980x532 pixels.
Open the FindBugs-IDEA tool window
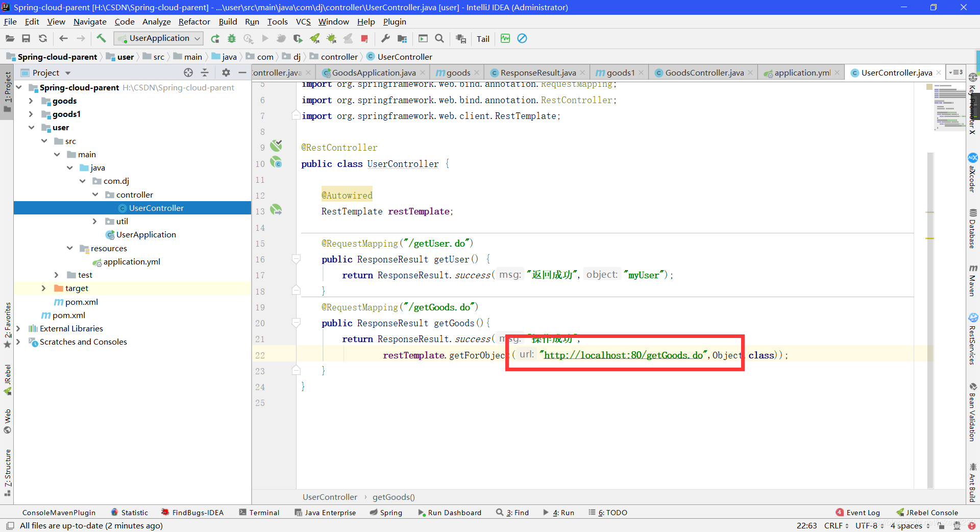tap(192, 513)
